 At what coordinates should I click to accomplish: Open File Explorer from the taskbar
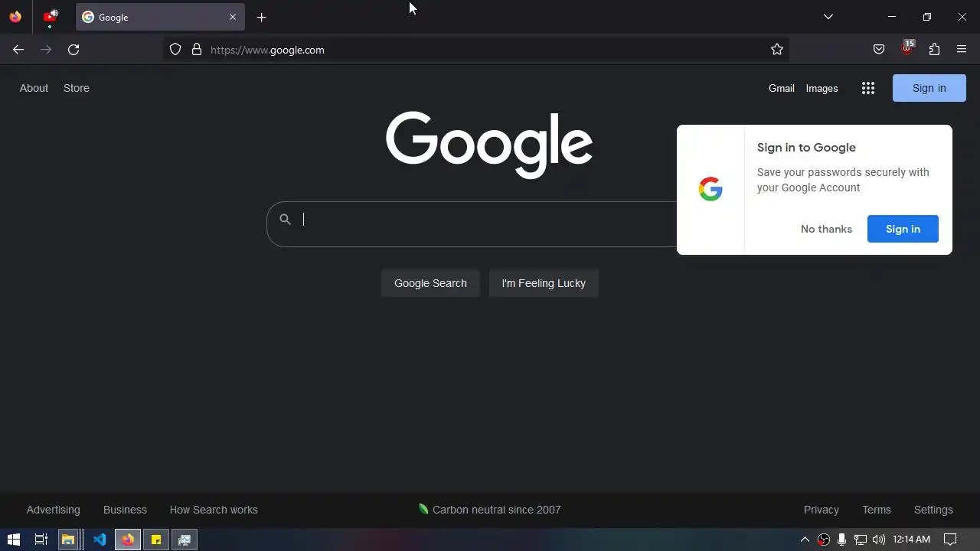tap(68, 540)
